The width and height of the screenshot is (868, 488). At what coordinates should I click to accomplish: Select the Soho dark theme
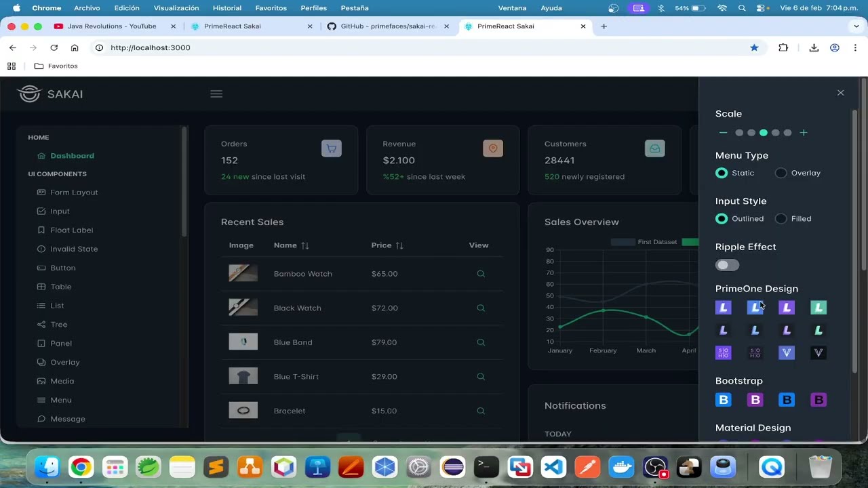point(755,353)
